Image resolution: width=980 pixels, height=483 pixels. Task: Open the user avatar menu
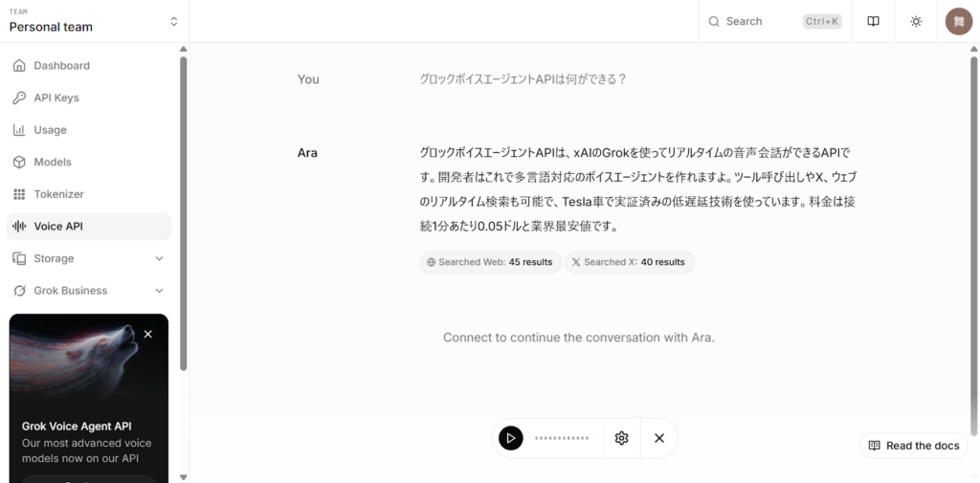[959, 21]
